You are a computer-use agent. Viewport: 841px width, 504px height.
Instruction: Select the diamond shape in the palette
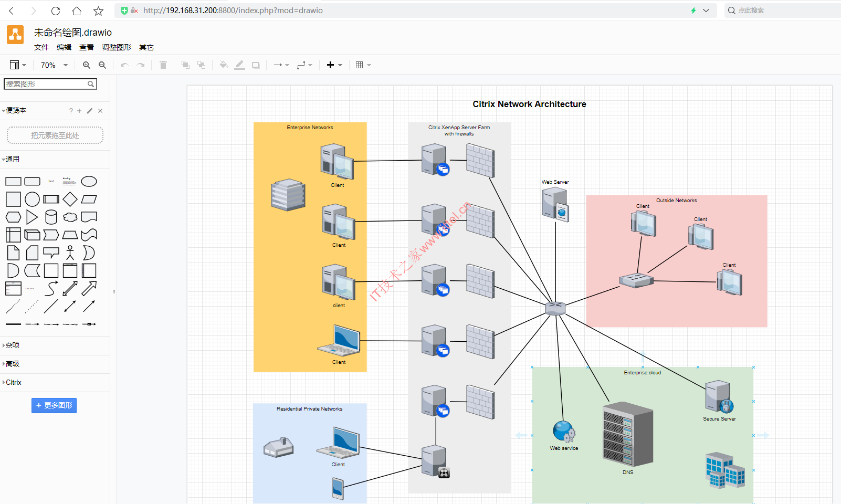[x=70, y=199]
